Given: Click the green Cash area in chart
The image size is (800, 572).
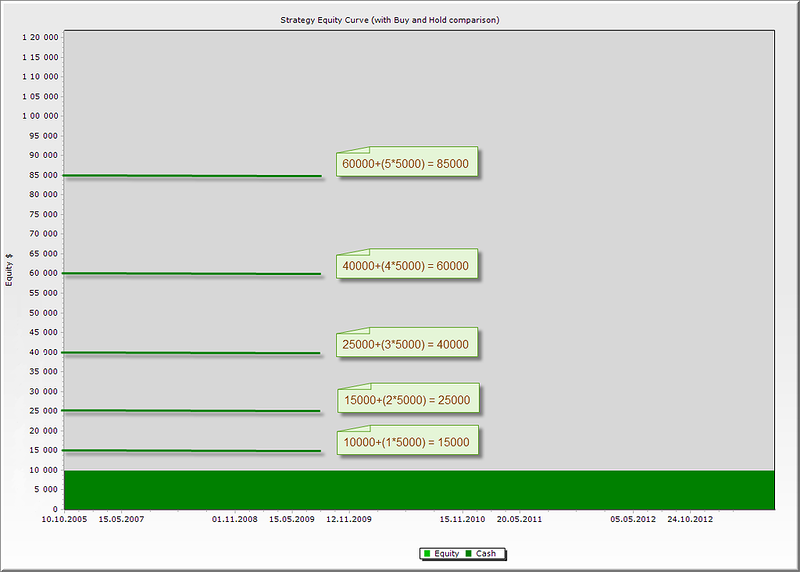Looking at the screenshot, I should coord(418,490).
